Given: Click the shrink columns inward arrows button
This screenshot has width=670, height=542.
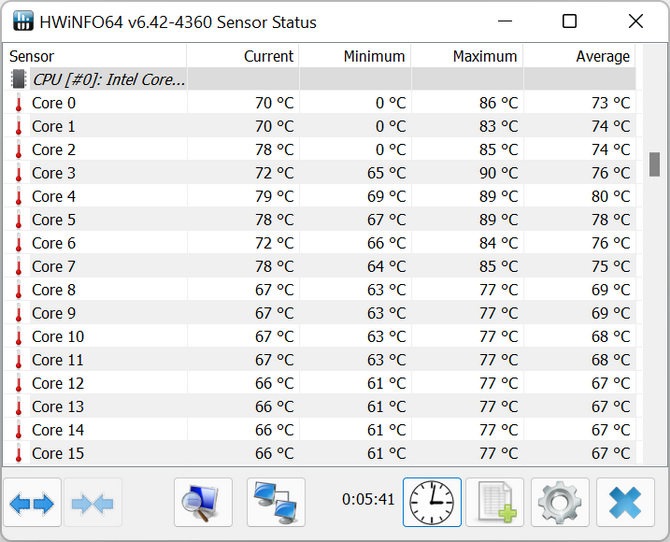Looking at the screenshot, I should pos(93,502).
